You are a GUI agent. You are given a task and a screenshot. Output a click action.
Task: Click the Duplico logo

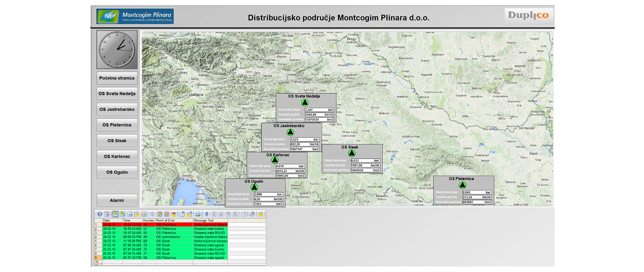coord(528,15)
